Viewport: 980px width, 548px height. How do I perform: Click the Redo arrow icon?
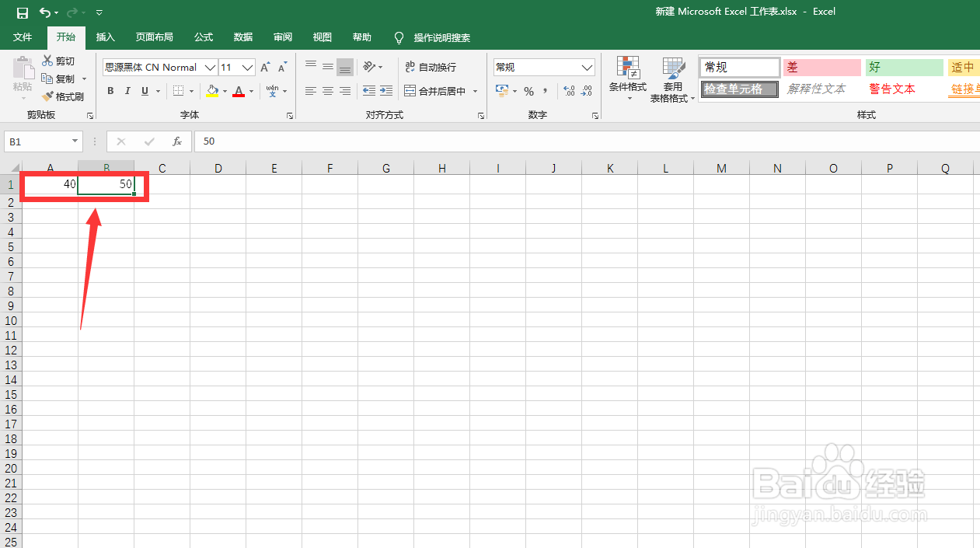71,12
